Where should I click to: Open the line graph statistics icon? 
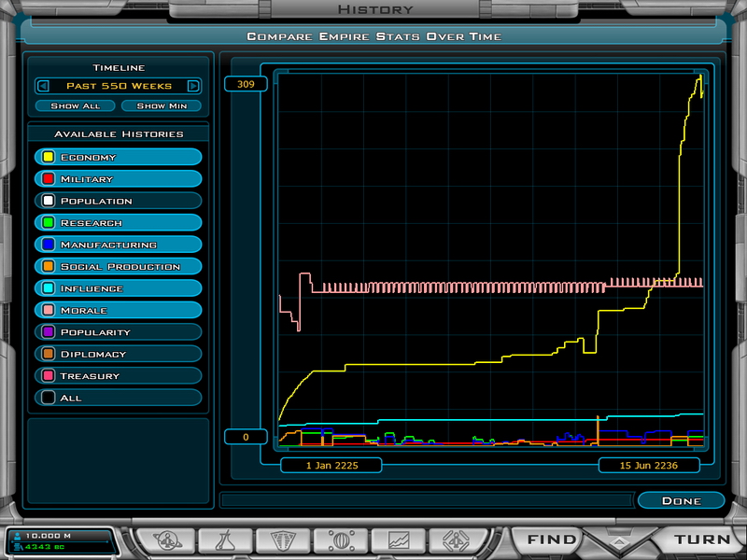(x=400, y=539)
